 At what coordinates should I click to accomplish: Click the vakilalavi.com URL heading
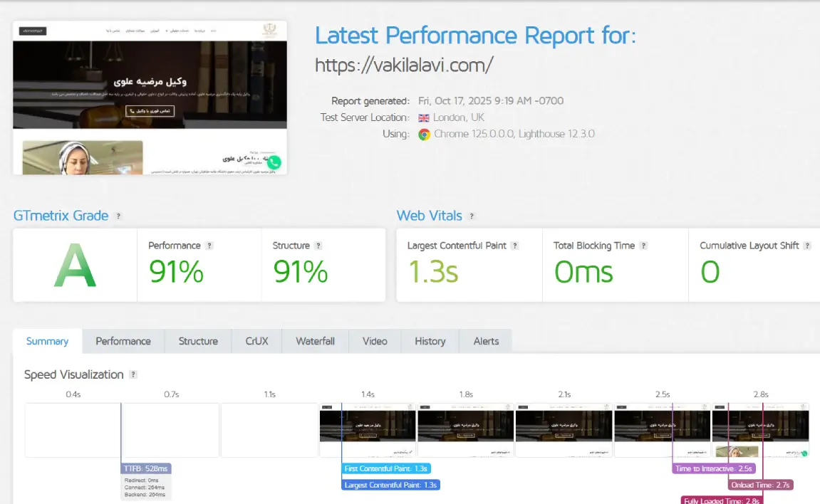(404, 65)
